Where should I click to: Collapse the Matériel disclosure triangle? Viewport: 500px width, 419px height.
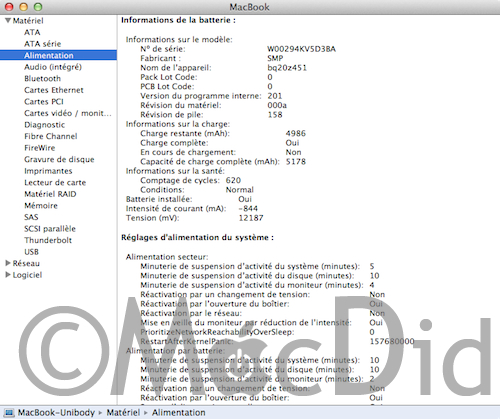pos(8,21)
